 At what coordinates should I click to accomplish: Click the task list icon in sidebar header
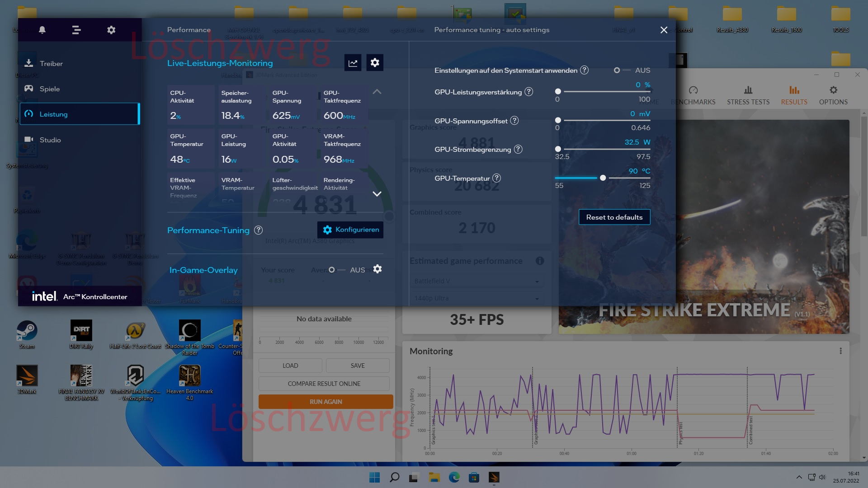[x=76, y=30]
